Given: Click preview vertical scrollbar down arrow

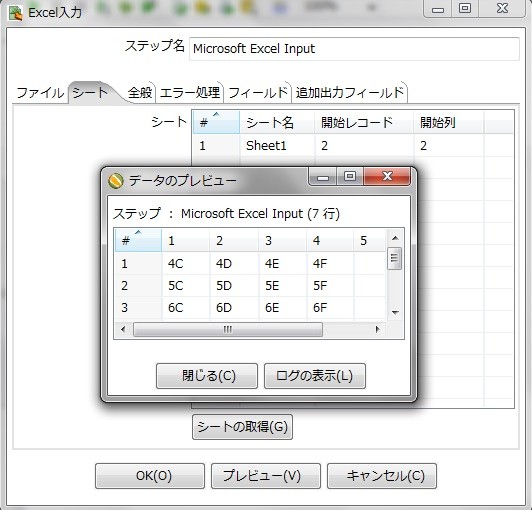Looking at the screenshot, I should pyautogui.click(x=395, y=312).
